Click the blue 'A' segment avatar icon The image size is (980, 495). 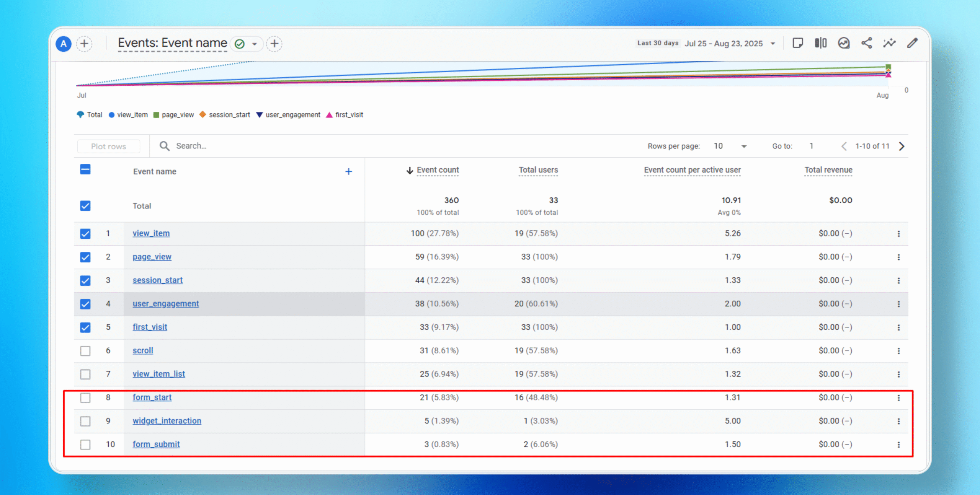pos(64,44)
